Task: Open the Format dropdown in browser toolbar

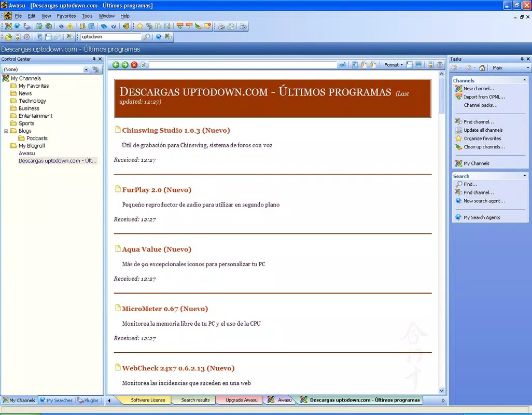Action: (394, 65)
